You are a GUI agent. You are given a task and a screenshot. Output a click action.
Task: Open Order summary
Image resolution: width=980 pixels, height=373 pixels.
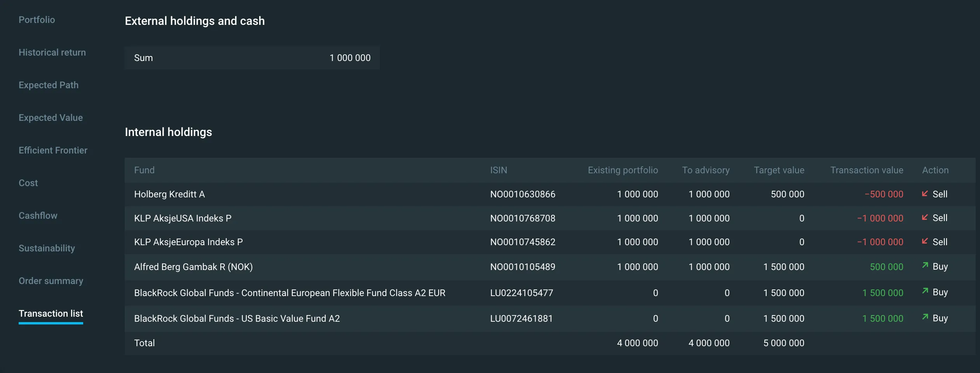[x=51, y=281]
